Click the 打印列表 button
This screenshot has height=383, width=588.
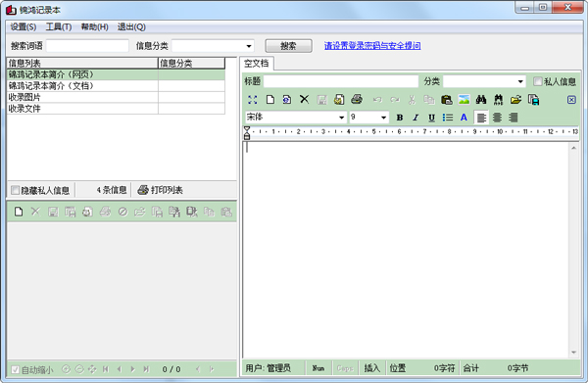(161, 190)
